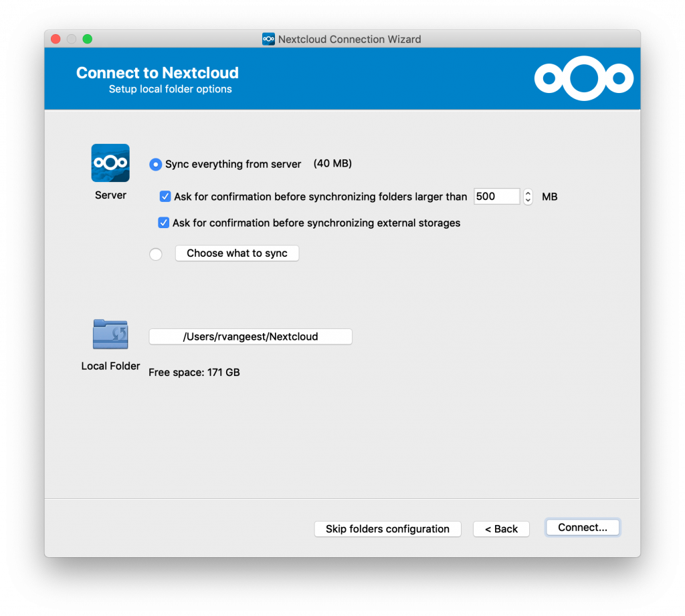Go back with the < Back button
The width and height of the screenshot is (685, 616).
click(x=501, y=529)
